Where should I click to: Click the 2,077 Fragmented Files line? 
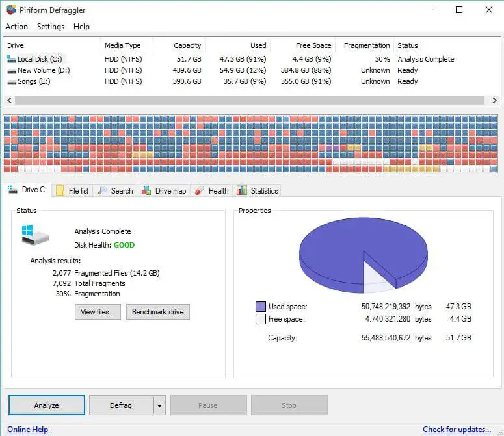pyautogui.click(x=106, y=273)
